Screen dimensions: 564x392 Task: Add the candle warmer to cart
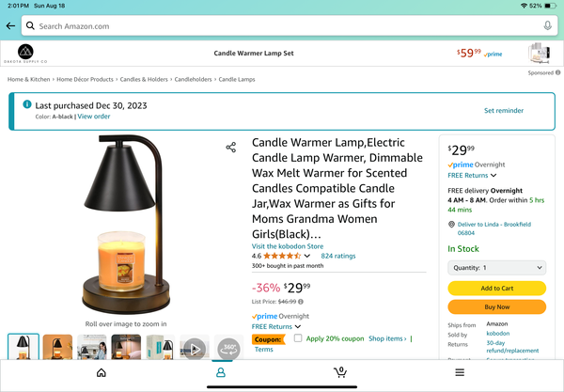496,288
